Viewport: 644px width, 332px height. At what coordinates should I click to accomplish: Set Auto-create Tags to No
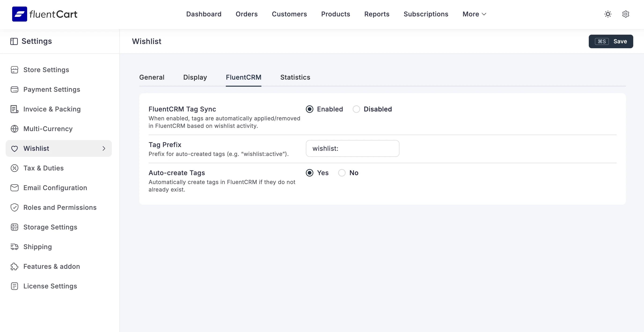(341, 173)
